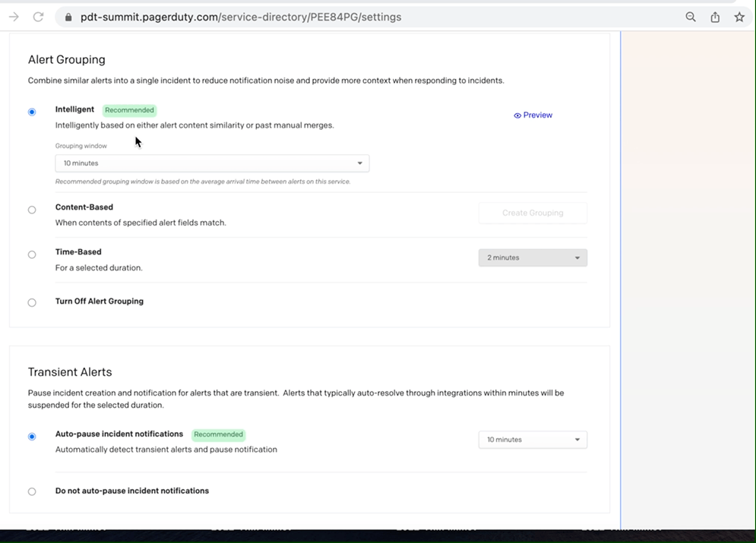Click the Recommended badge beside Auto-pause
Image resolution: width=756 pixels, height=543 pixels.
218,434
